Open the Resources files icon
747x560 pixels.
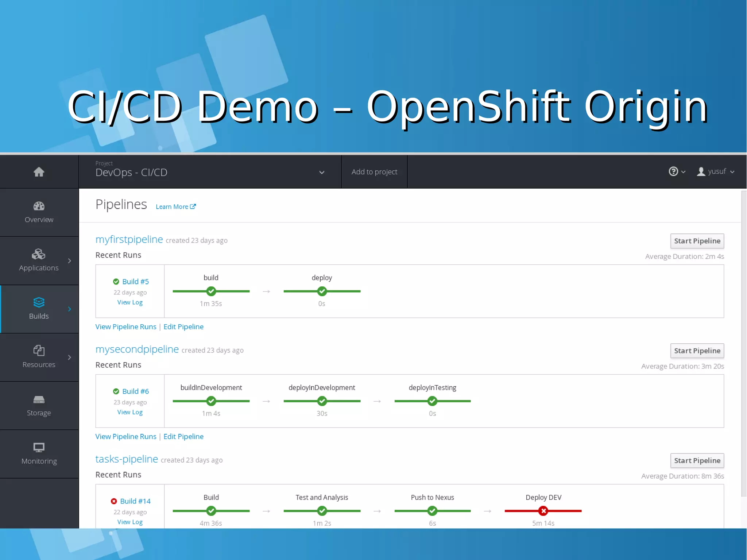[x=39, y=351]
